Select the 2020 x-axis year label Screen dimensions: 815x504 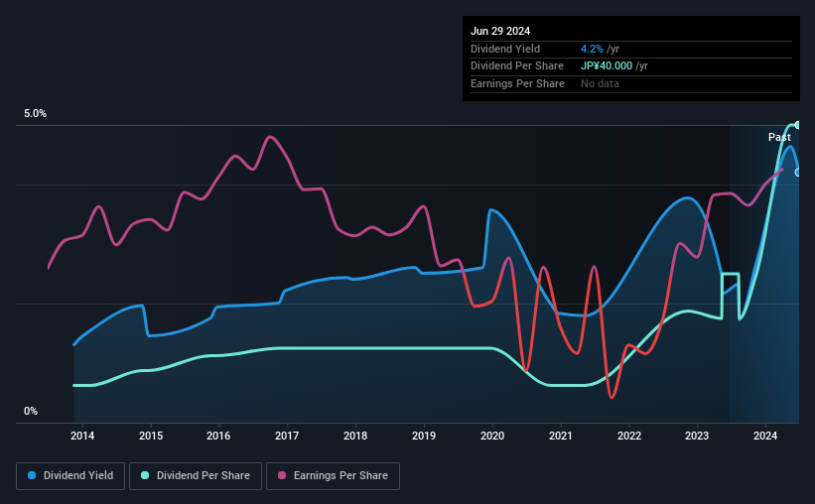tap(492, 436)
